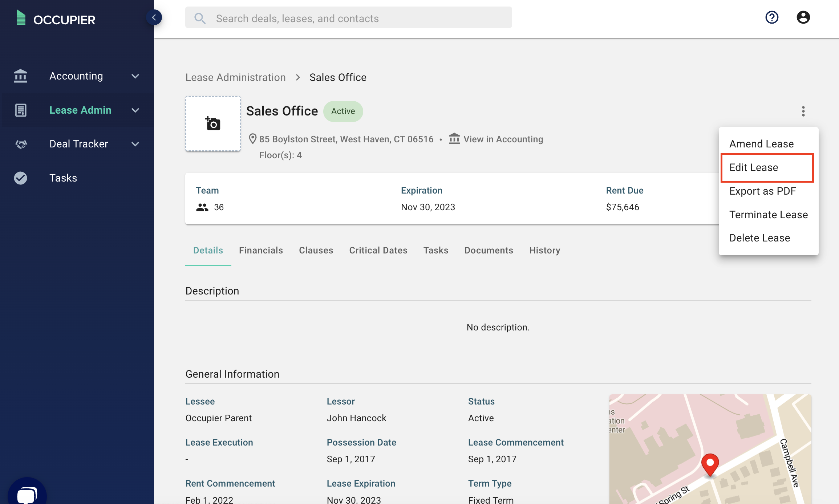Click the Occupier logo icon
The width and height of the screenshot is (839, 504).
pyautogui.click(x=21, y=18)
